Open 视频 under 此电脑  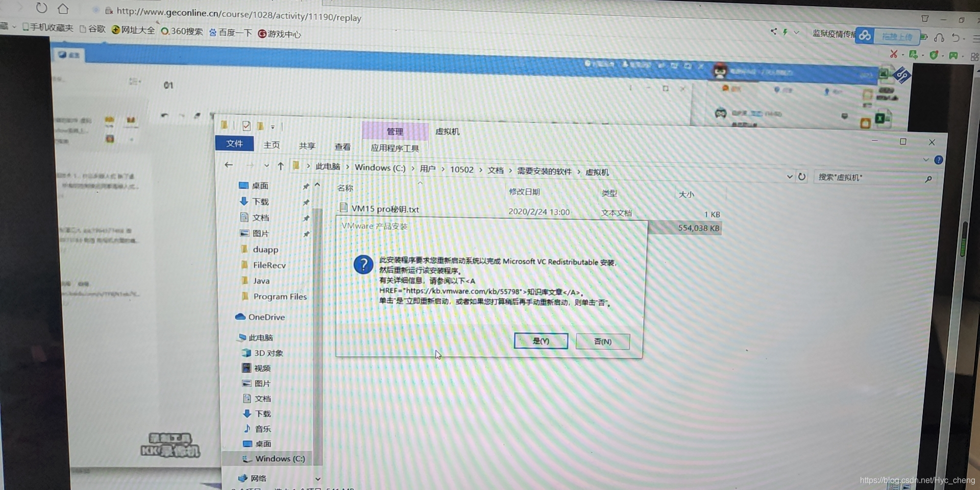pyautogui.click(x=262, y=368)
